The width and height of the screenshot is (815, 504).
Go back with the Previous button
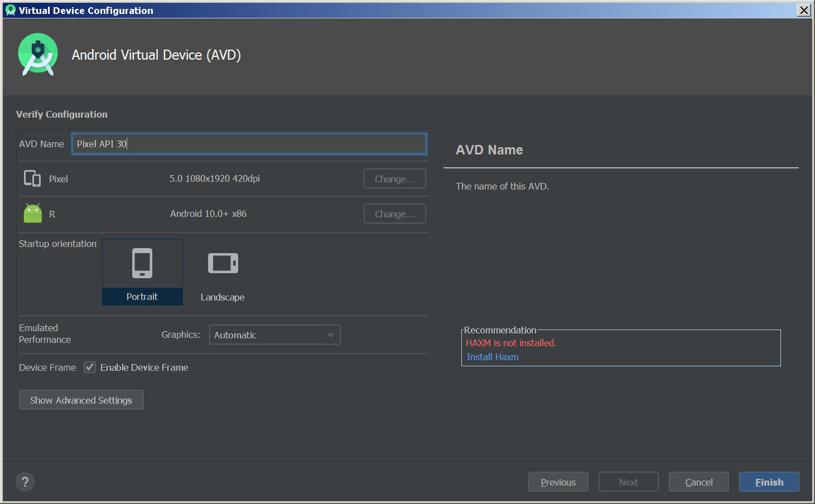pos(558,482)
